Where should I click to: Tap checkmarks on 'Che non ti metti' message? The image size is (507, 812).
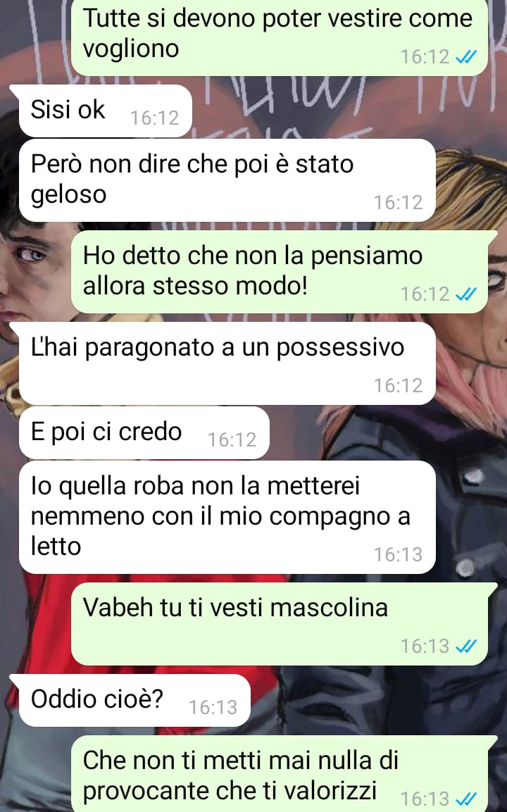(x=465, y=799)
